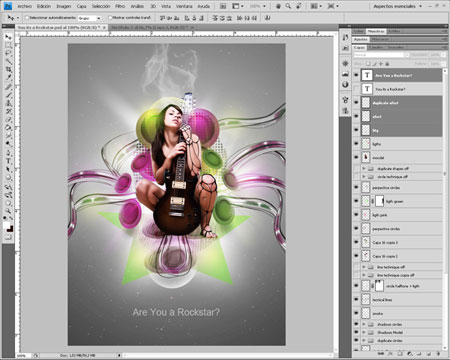Image resolution: width=450 pixels, height=360 pixels.
Task: Click the new adjustment layer icon
Action: (410, 354)
